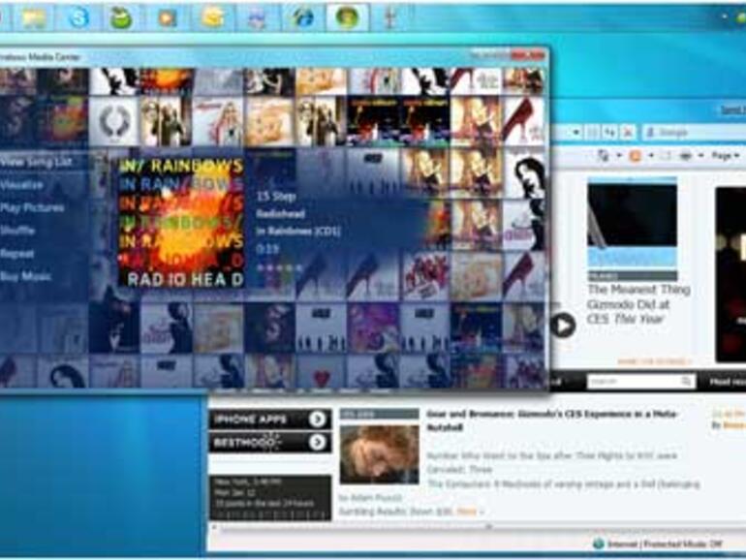The width and height of the screenshot is (746, 560).
Task: Toggle Repeat in Media Center
Action: [x=17, y=254]
